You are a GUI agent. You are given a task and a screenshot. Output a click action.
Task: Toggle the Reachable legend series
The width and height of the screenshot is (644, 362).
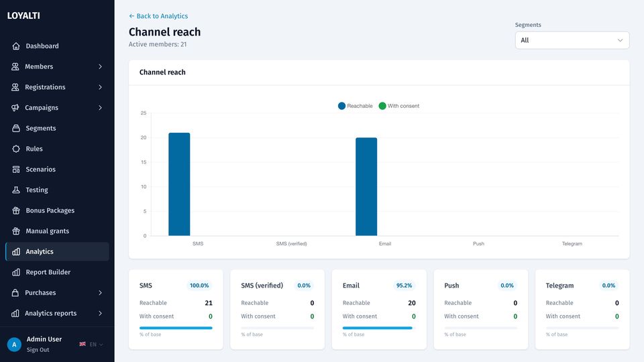pyautogui.click(x=356, y=106)
